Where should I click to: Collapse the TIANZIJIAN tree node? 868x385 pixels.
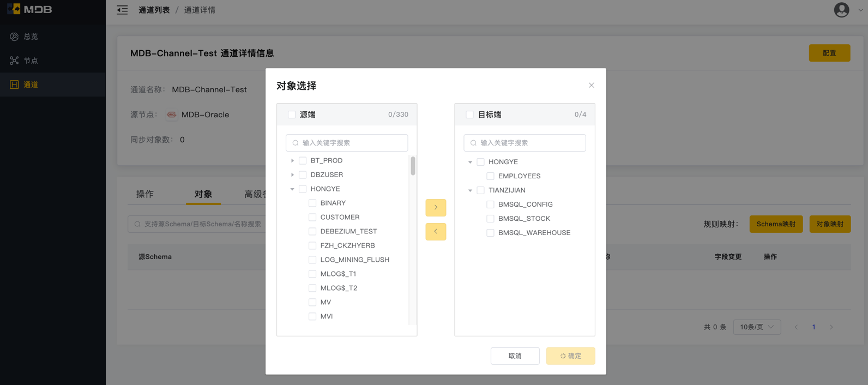470,190
